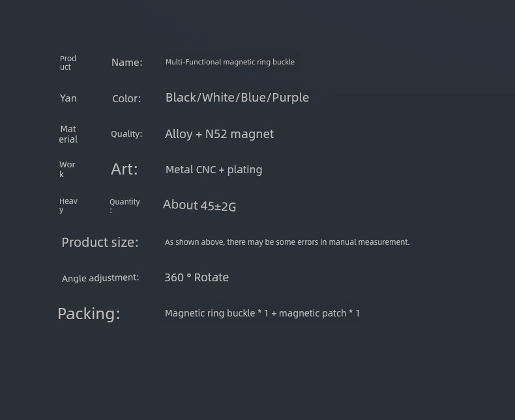This screenshot has width=515, height=420.
Task: Click 'Metal CNC + plating' text
Action: [x=214, y=170]
